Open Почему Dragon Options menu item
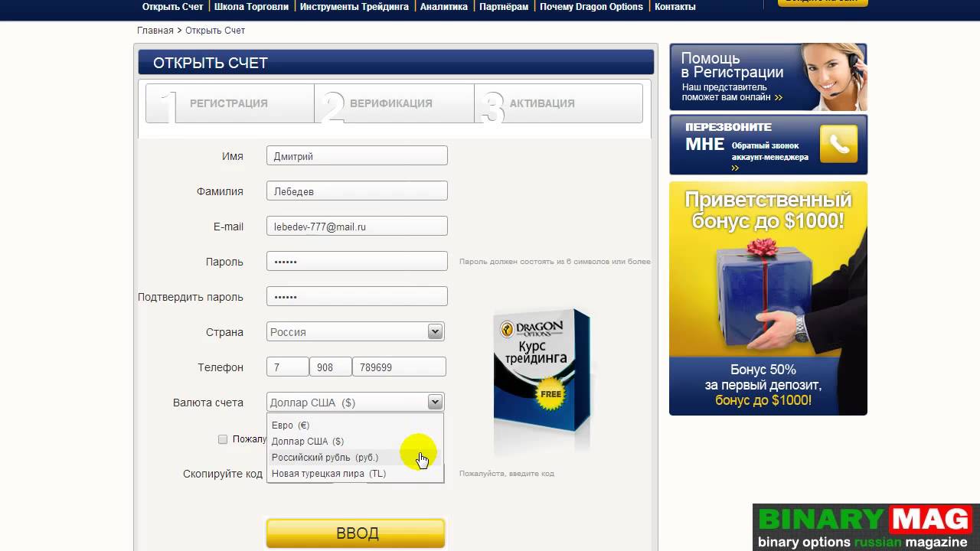Screen dimensions: 980x551 click(591, 7)
